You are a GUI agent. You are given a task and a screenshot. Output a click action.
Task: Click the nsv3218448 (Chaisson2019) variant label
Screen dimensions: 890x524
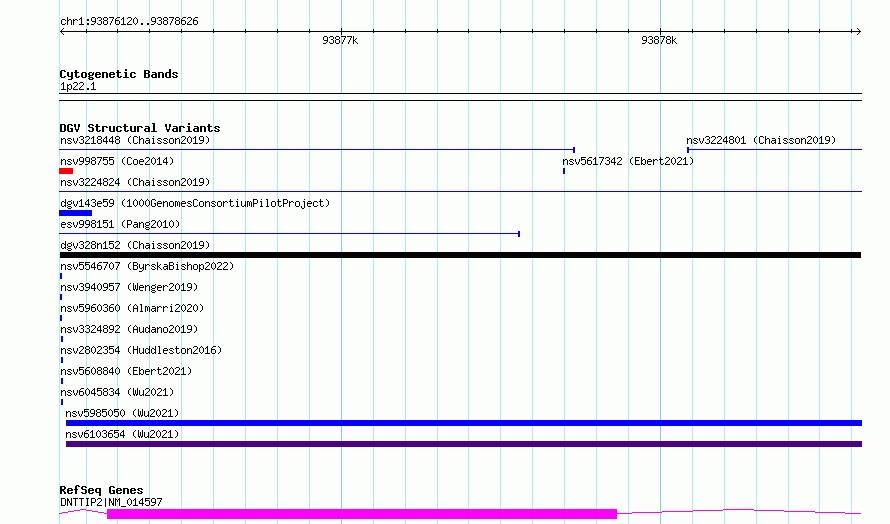(x=135, y=140)
